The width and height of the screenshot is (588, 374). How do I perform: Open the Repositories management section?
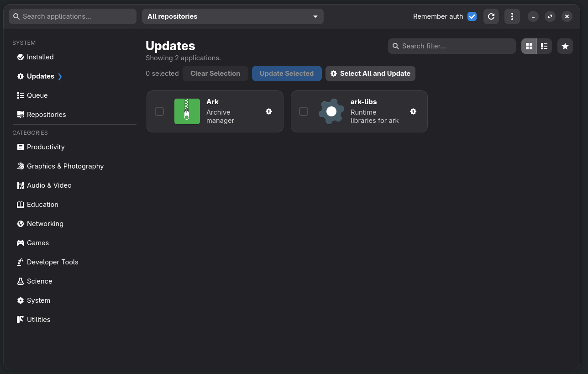coord(46,114)
